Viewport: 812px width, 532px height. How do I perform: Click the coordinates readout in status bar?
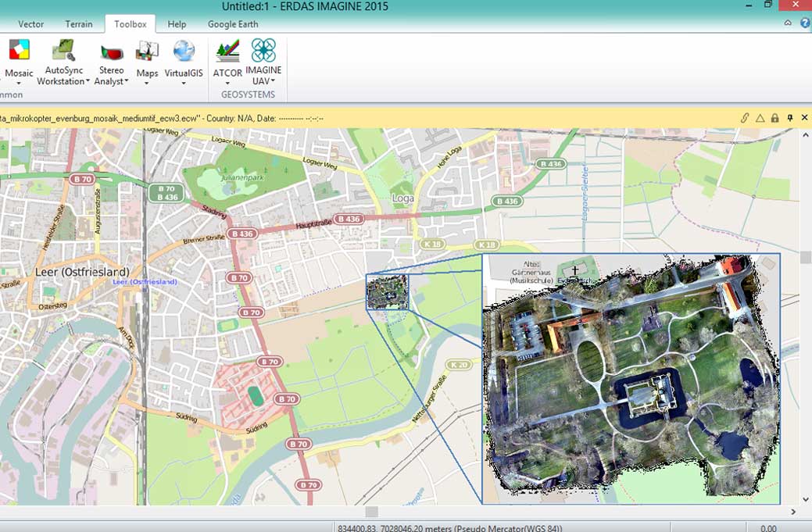click(449, 528)
